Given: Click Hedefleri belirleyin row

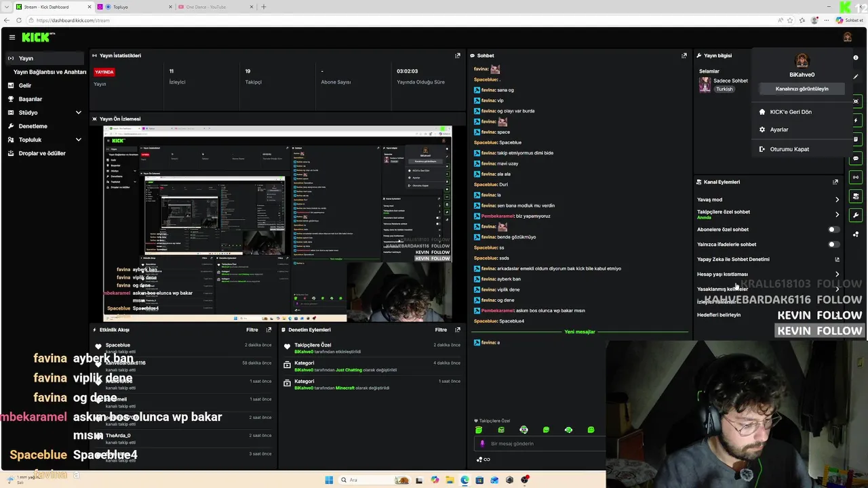Looking at the screenshot, I should click(768, 314).
